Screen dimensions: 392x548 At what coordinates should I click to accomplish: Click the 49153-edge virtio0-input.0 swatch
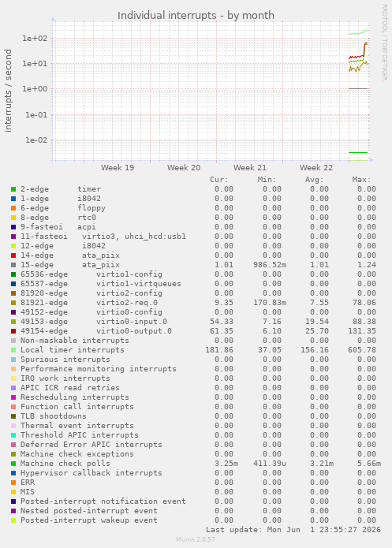pos(13,322)
